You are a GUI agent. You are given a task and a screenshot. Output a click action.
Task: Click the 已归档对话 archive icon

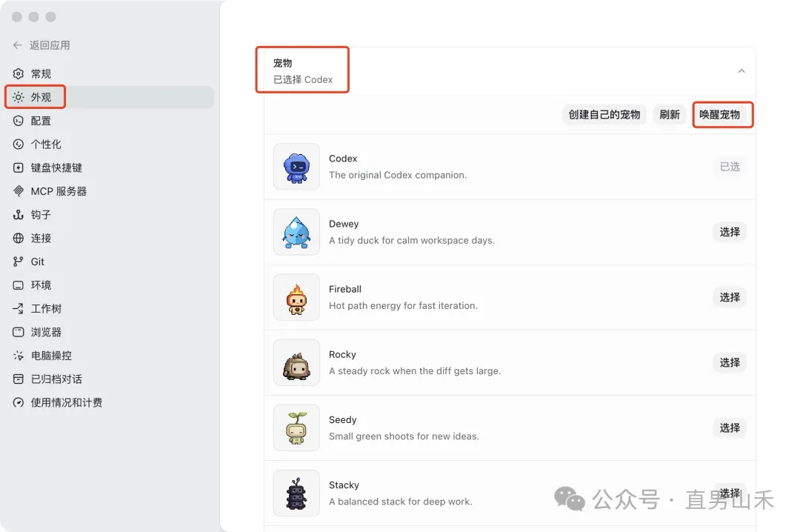point(19,379)
